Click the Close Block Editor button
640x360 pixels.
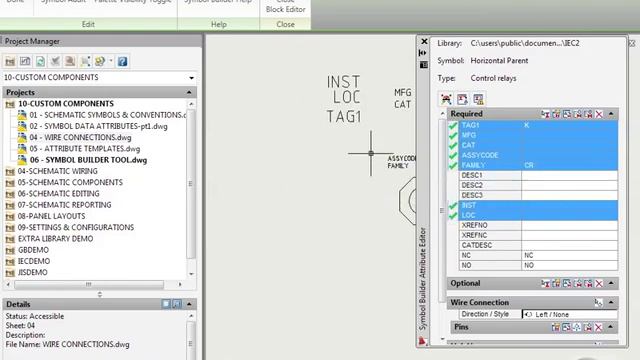coord(285,7)
